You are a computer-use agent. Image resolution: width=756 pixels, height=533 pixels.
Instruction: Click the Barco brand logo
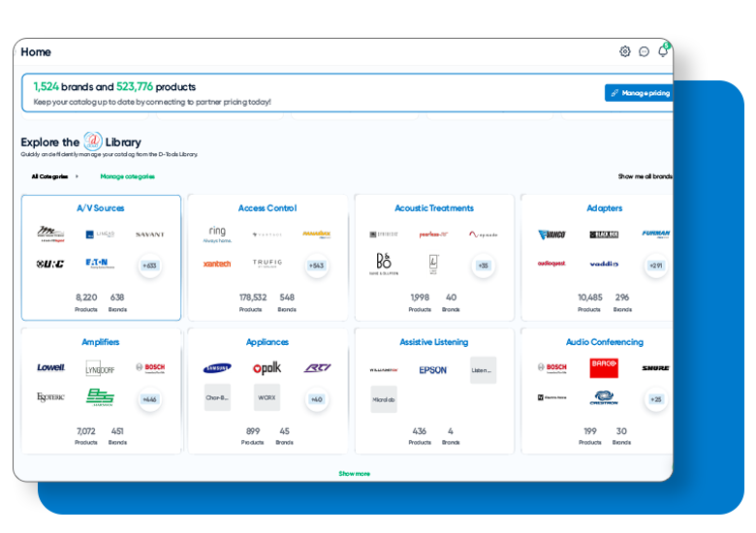[604, 367]
